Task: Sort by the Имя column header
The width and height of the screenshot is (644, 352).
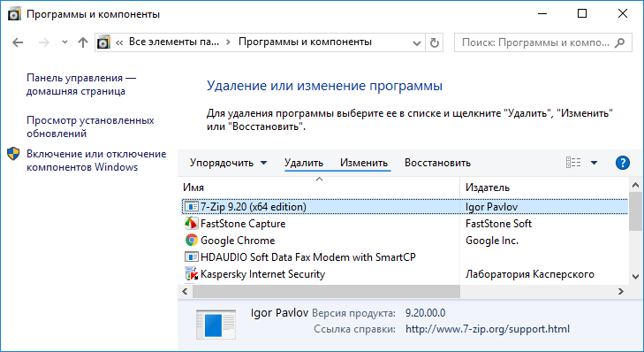Action: 319,187
